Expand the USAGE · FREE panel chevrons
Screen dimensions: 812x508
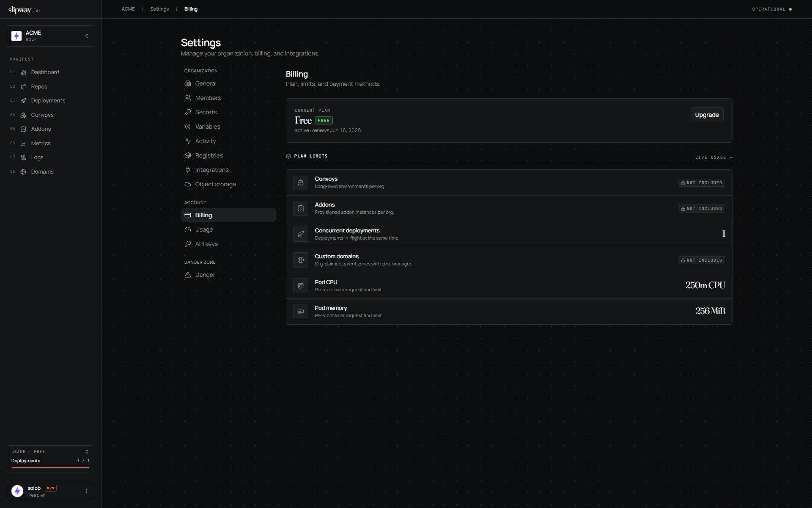coord(87,452)
